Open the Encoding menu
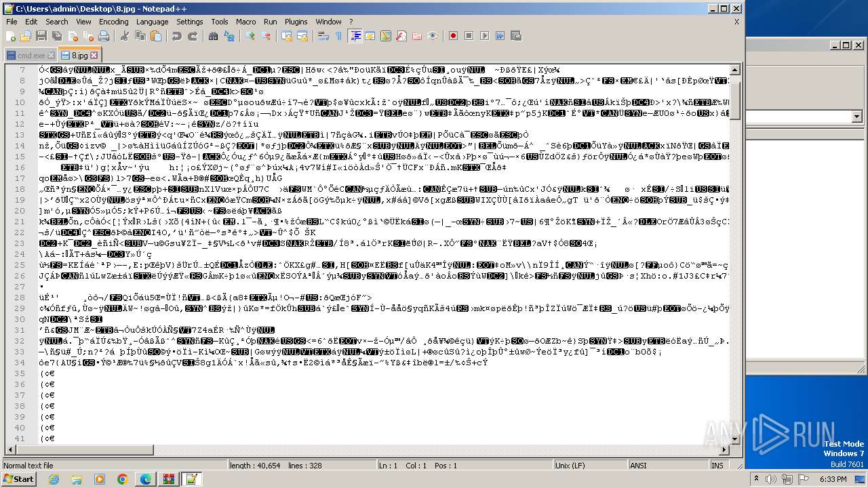The width and height of the screenshot is (868, 488). [114, 22]
